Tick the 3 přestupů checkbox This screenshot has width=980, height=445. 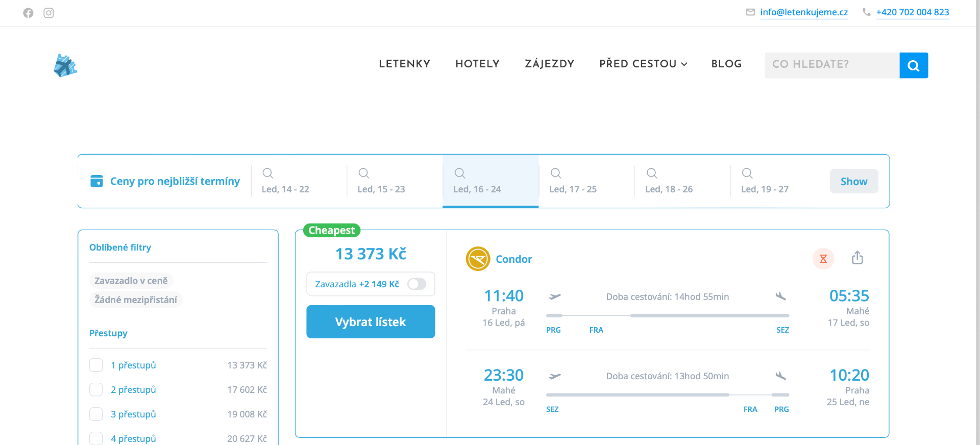pos(96,414)
